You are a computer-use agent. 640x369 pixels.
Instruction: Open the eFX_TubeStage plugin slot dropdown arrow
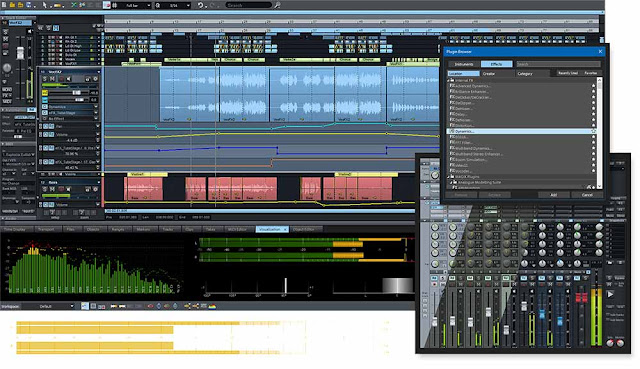96,113
